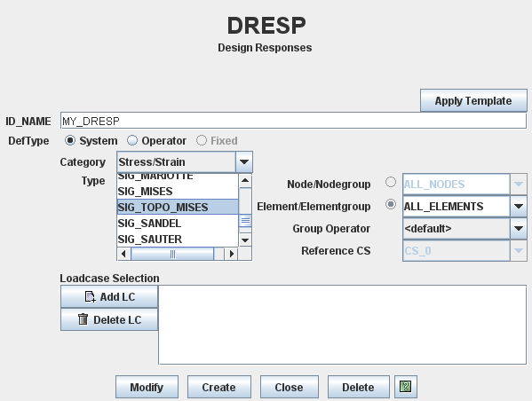Image resolution: width=532 pixels, height=401 pixels.
Task: Click the Add LC document icon
Action: click(90, 296)
